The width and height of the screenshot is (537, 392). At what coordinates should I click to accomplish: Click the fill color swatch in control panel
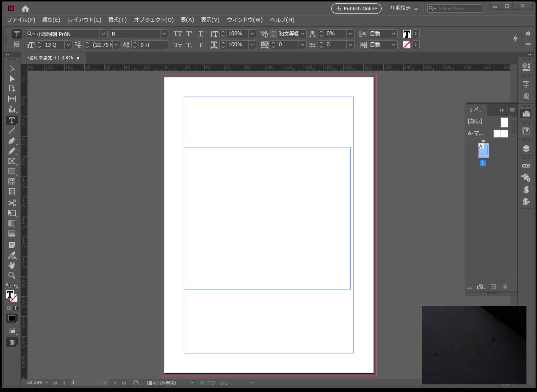[407, 33]
